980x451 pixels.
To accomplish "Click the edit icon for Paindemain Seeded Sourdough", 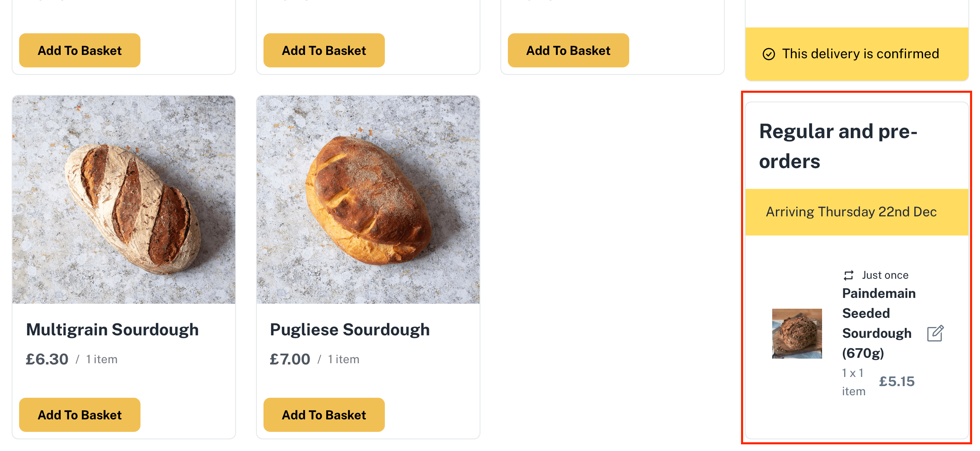I will click(x=935, y=333).
